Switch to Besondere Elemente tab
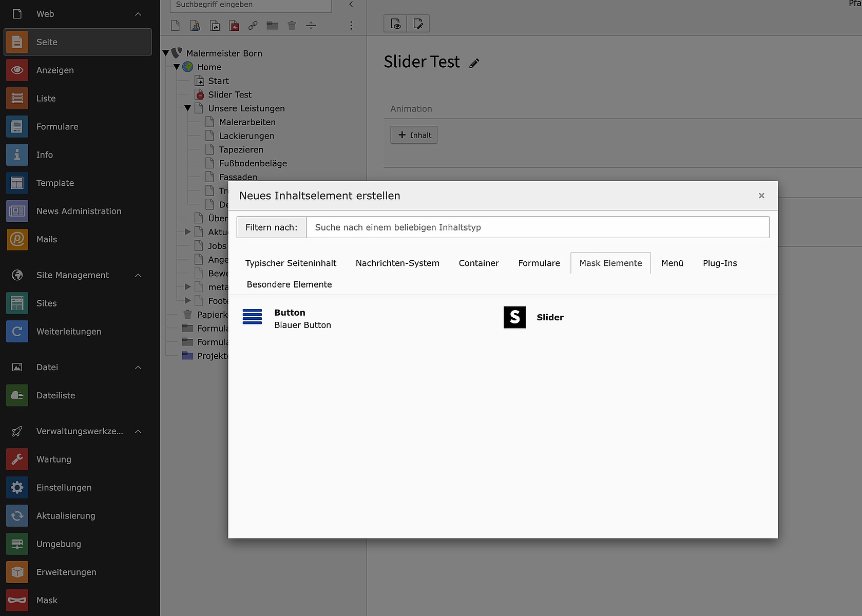 click(289, 284)
